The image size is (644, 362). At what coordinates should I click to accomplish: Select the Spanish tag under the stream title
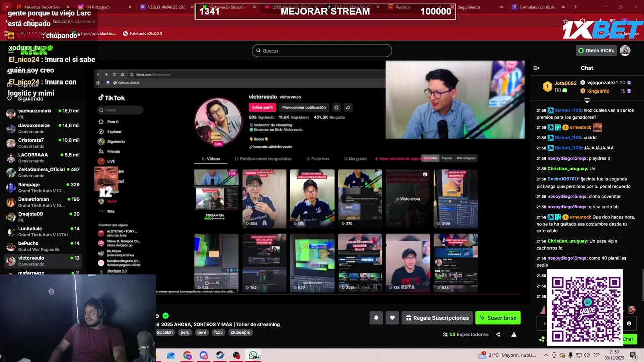[165, 332]
